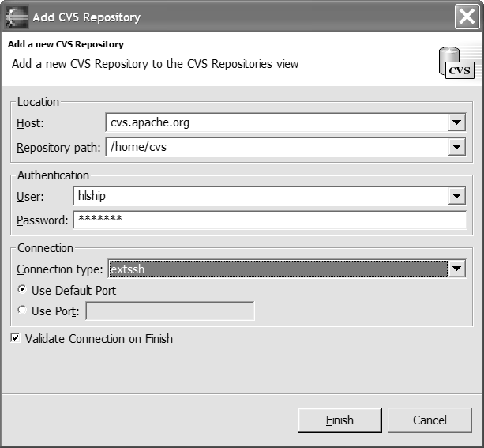Screen dimensions: 484x448
Task: Click the custom port number field
Action: click(170, 311)
